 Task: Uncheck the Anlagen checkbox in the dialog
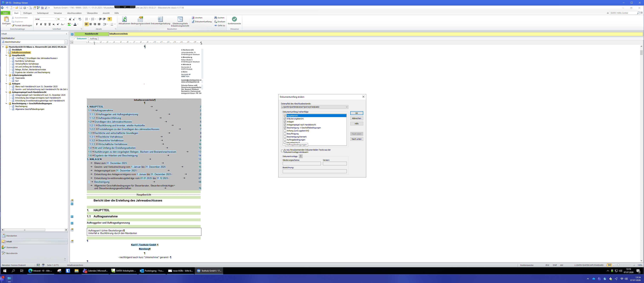(285, 122)
